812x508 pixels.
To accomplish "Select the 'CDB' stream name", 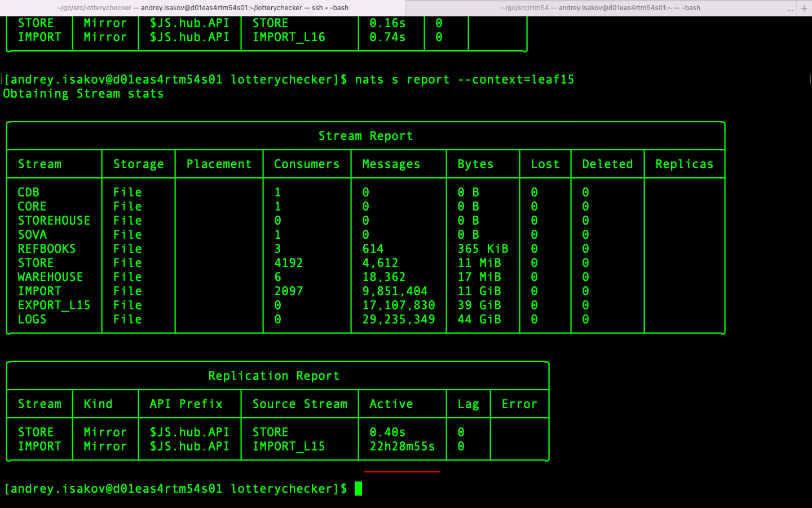I will 29,192.
